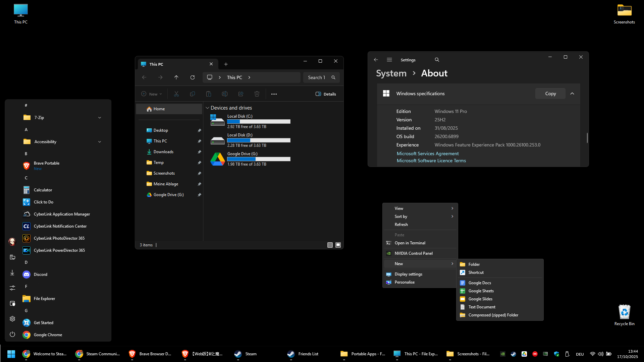Click the Search box in File Explorer
This screenshot has width=644, height=362.
point(317,77)
